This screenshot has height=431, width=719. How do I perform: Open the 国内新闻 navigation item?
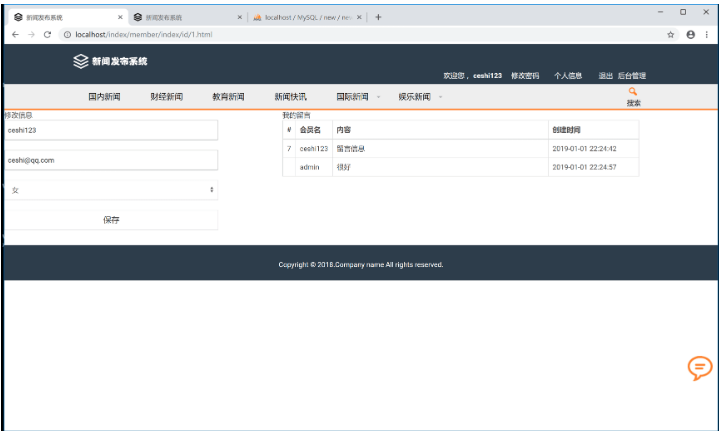click(104, 97)
